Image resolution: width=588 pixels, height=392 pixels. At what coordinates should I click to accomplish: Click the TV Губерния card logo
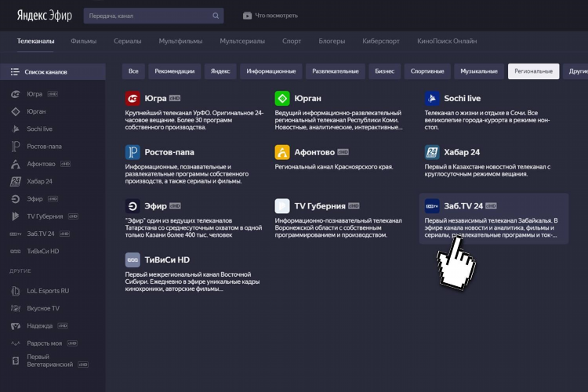[282, 206]
